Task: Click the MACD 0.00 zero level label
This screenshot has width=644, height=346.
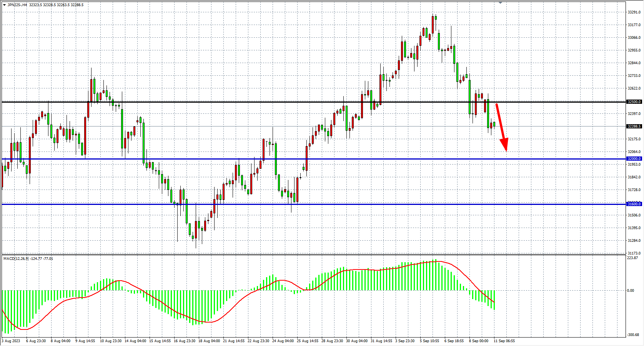Action: click(631, 291)
